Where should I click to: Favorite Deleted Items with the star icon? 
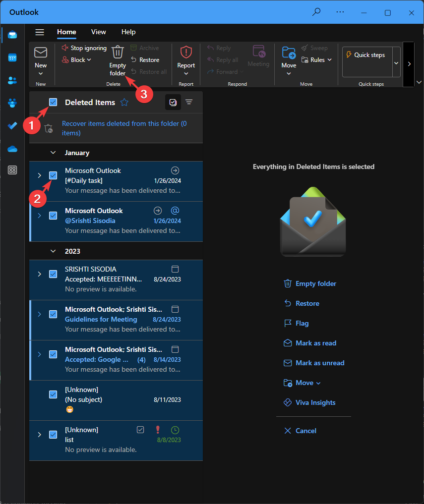[124, 102]
